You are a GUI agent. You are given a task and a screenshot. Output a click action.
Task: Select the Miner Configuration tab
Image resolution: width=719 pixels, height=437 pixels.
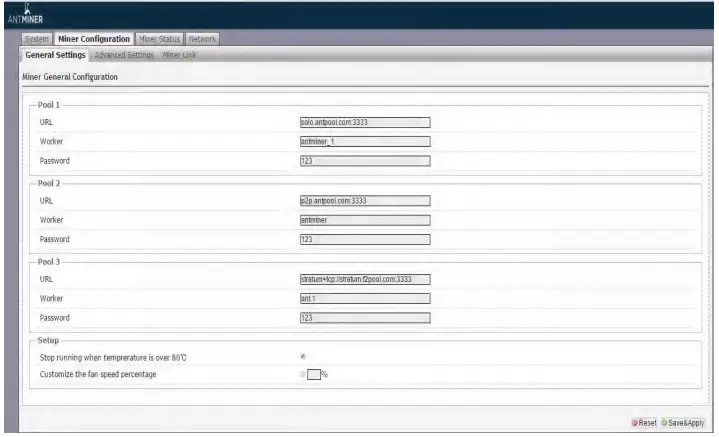(94, 39)
